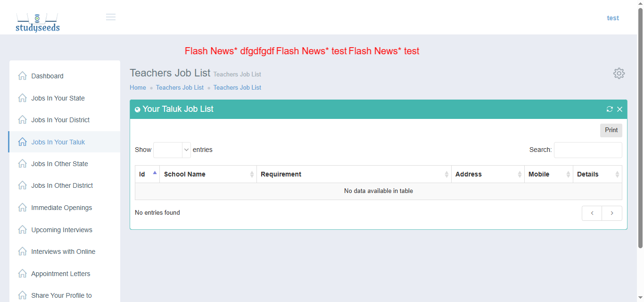Open Jobs In Your State menu item
Image resolution: width=644 pixels, height=302 pixels.
pos(58,98)
